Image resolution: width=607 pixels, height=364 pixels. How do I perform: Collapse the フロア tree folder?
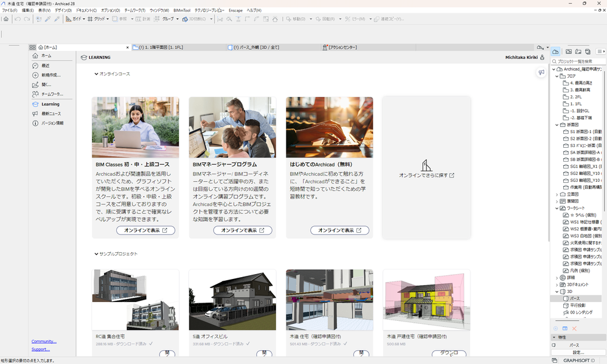coord(557,76)
